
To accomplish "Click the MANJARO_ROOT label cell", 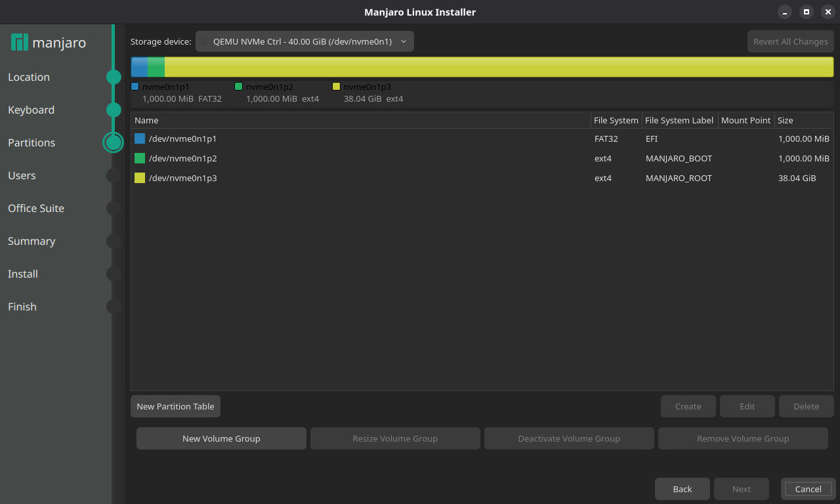I will [x=679, y=178].
